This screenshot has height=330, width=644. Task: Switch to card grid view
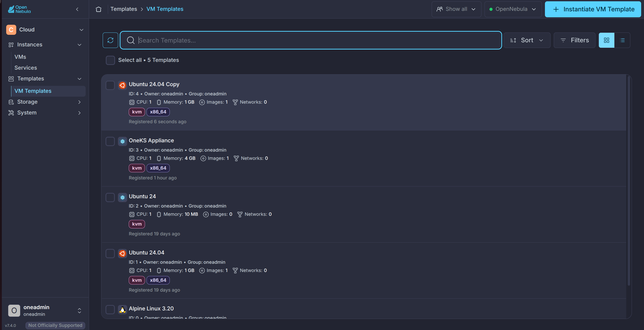[x=607, y=40]
